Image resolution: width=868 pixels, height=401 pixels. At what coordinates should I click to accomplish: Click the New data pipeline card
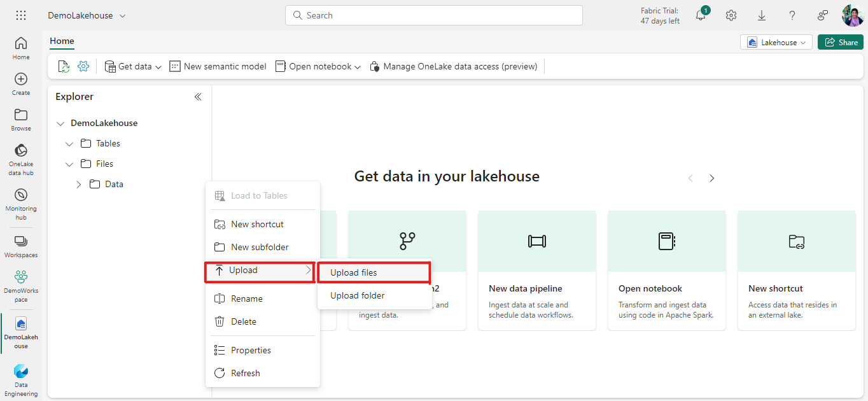point(537,271)
